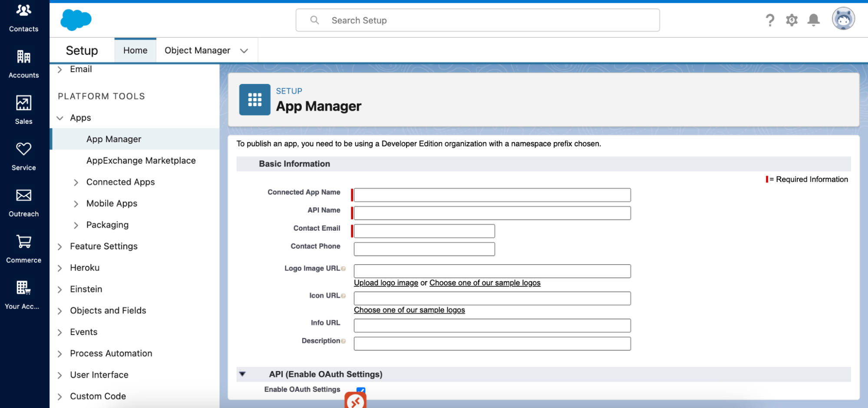Click inside the Connected App Name field

tap(492, 195)
